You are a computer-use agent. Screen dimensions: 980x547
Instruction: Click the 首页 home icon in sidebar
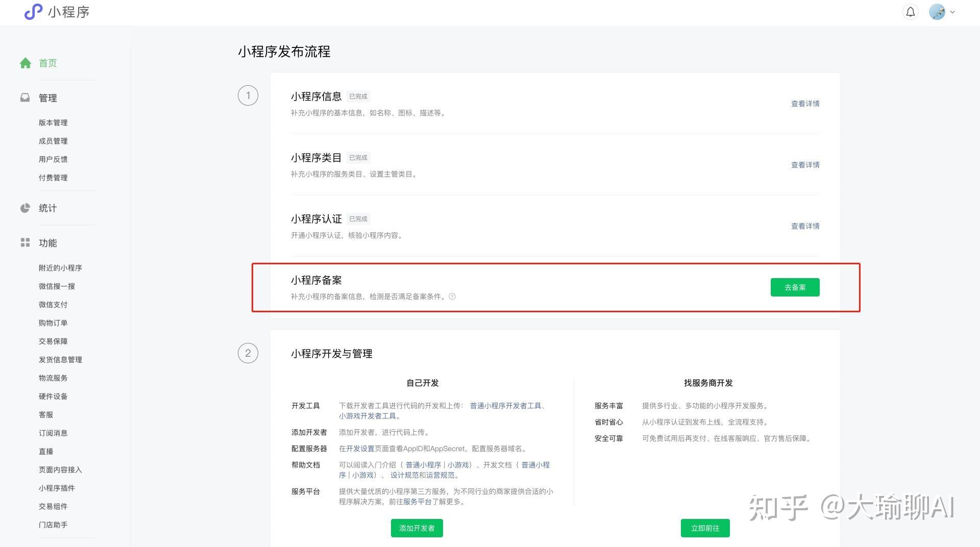tap(25, 63)
